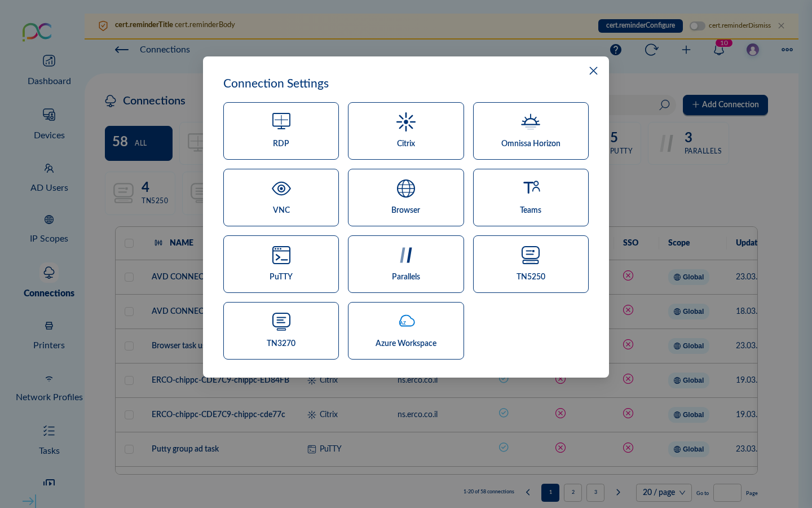Go to Printers in sidebar

tap(49, 335)
